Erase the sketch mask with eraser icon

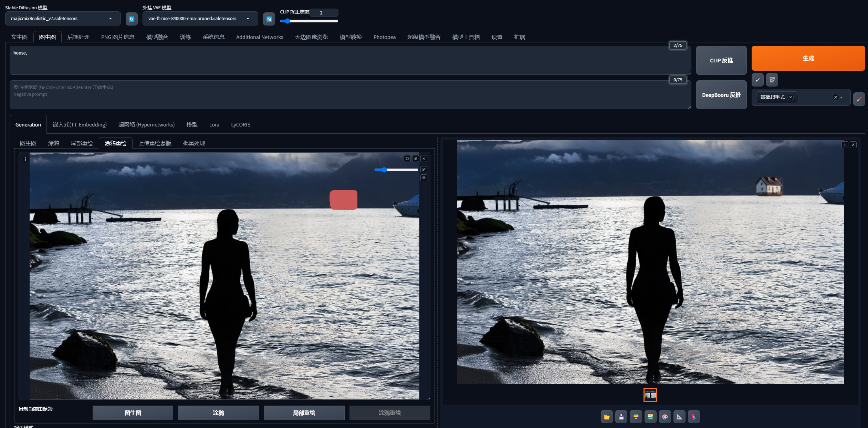[416, 159]
